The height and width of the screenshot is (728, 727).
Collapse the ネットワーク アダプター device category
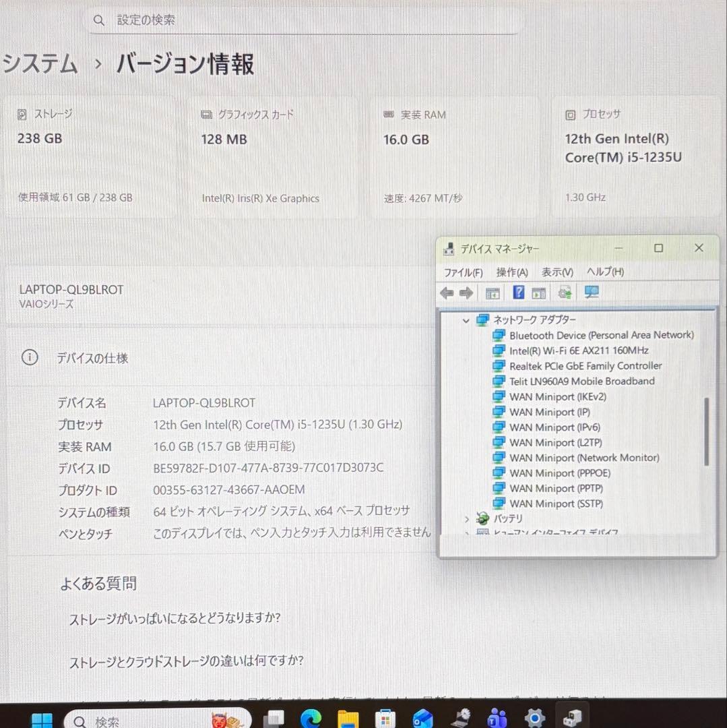tap(466, 320)
